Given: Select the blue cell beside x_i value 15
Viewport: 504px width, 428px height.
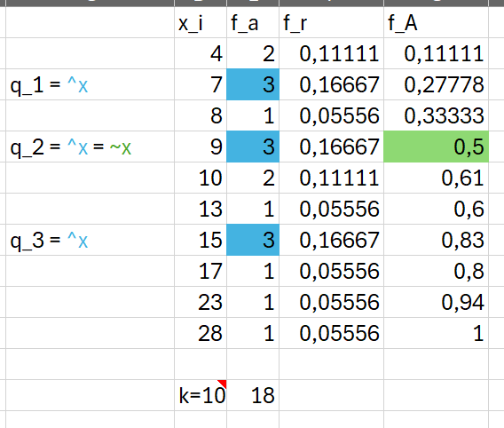Looking at the screenshot, I should pyautogui.click(x=253, y=240).
